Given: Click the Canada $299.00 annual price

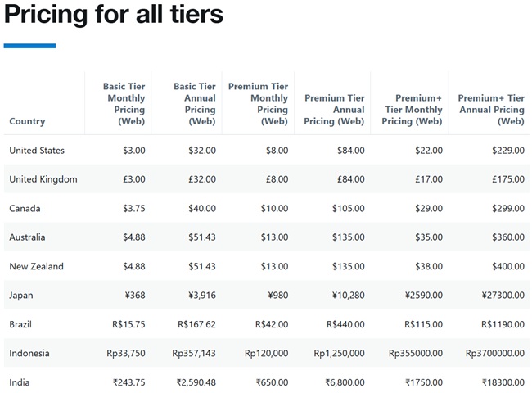Looking at the screenshot, I should (508, 209).
